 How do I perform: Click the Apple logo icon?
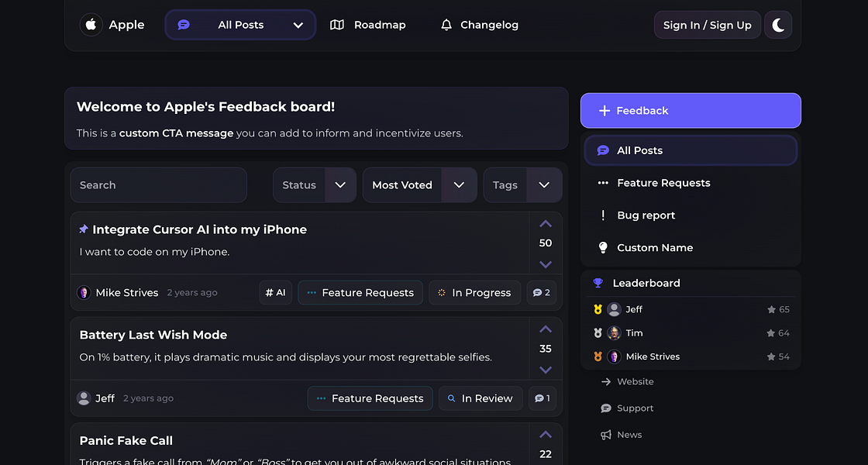tap(91, 25)
